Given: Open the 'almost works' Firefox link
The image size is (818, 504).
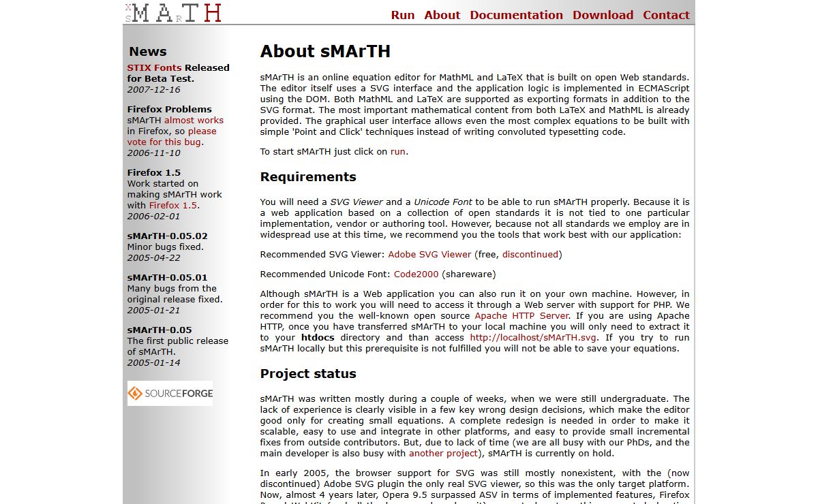Looking at the screenshot, I should pyautogui.click(x=194, y=120).
